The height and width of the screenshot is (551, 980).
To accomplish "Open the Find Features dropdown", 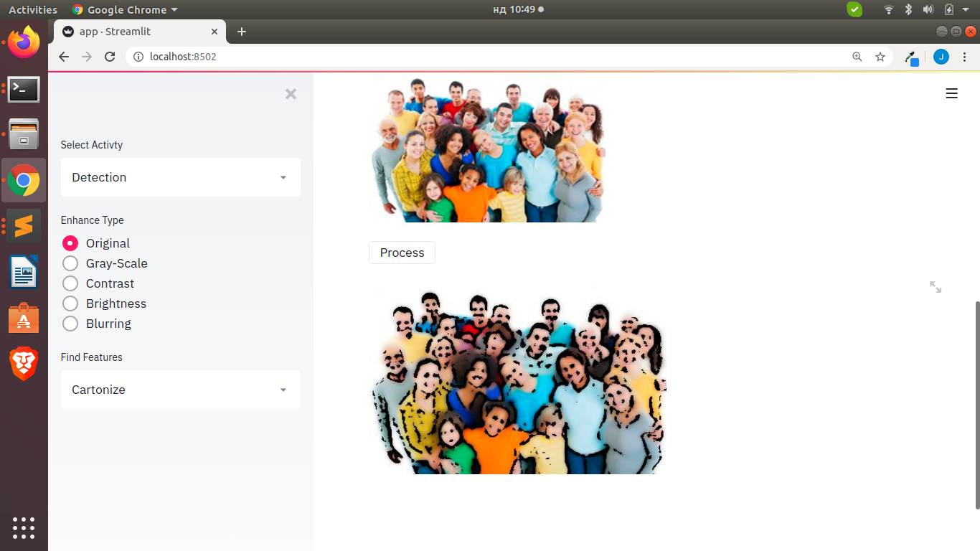I will (x=180, y=390).
